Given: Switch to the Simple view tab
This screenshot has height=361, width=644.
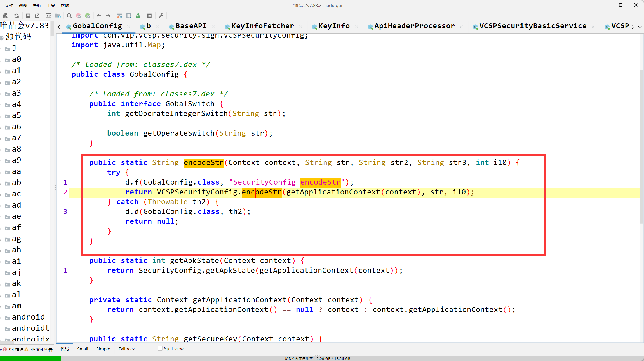Looking at the screenshot, I should pyautogui.click(x=103, y=349).
